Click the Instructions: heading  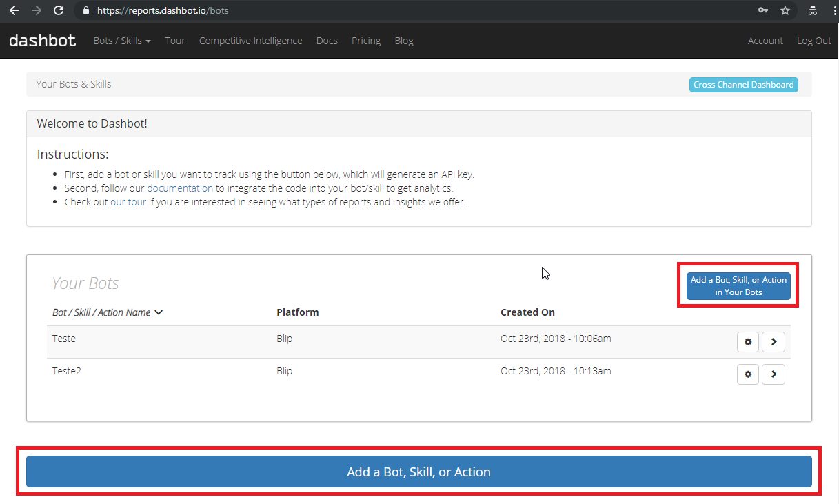coord(72,154)
